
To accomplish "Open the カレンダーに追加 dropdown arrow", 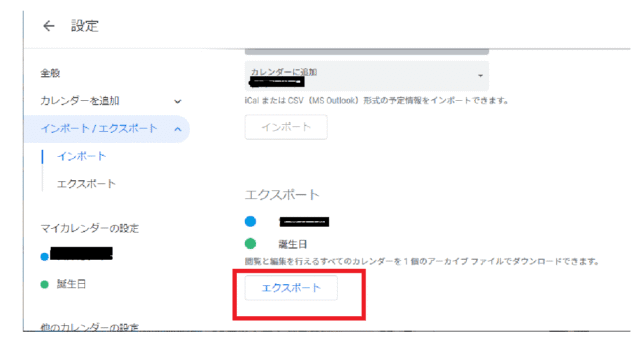I will click(480, 76).
